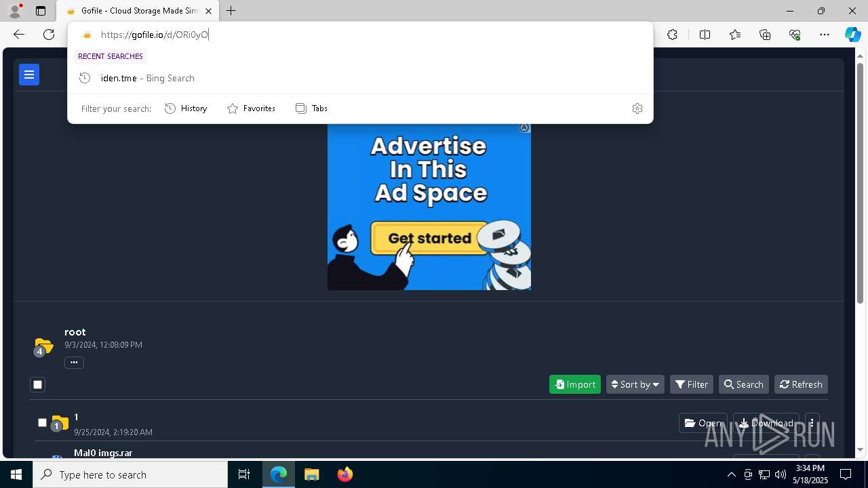
Task: Click the taskbar search box
Action: point(130,474)
